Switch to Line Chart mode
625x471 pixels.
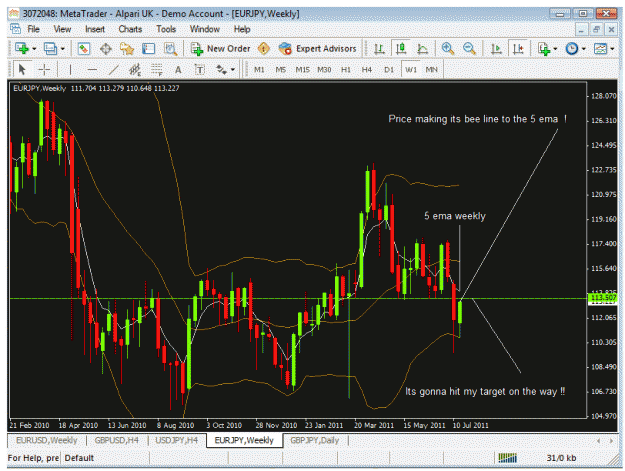pos(422,49)
